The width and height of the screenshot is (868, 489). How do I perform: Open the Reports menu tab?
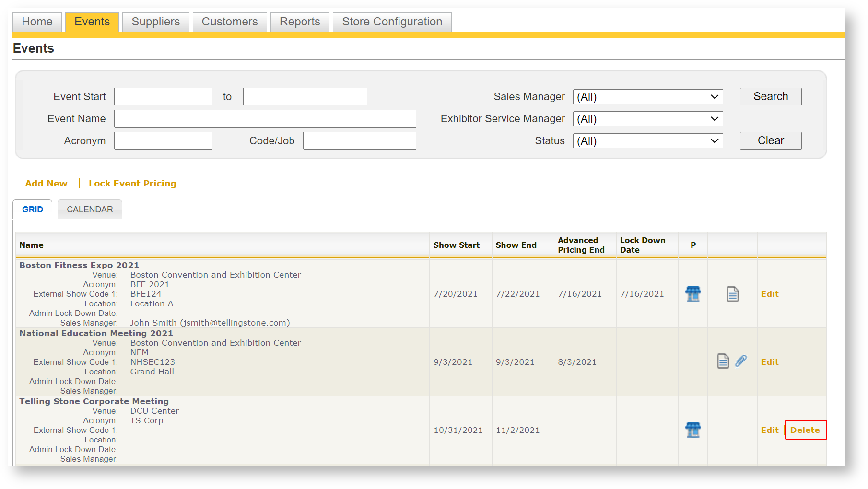click(300, 22)
